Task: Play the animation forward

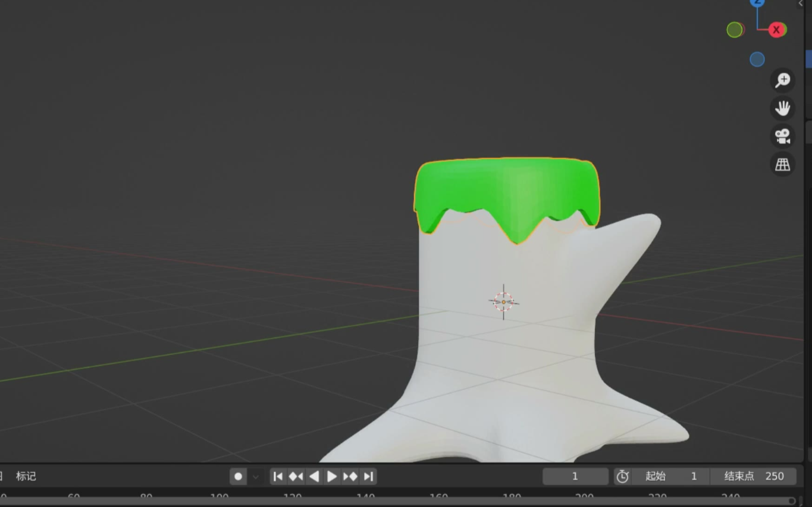Action: tap(332, 476)
